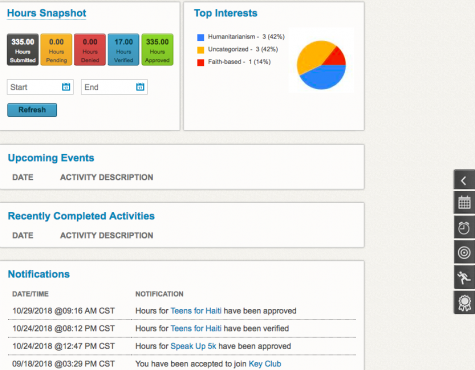Click ACTIVITY DESCRIPTION header under Recently Completed Activities

point(107,235)
